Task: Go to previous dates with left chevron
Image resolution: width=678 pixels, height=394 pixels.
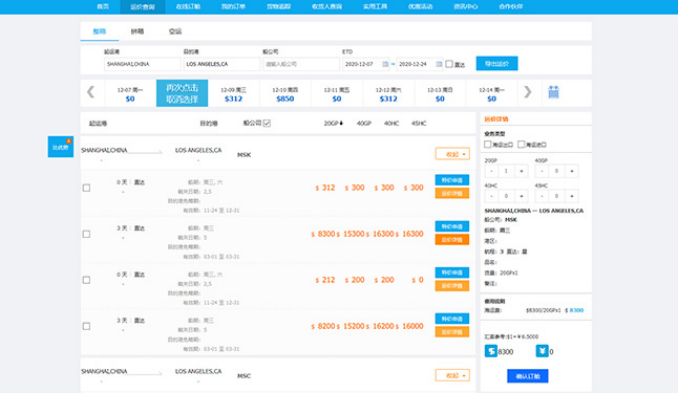Action: (x=90, y=92)
